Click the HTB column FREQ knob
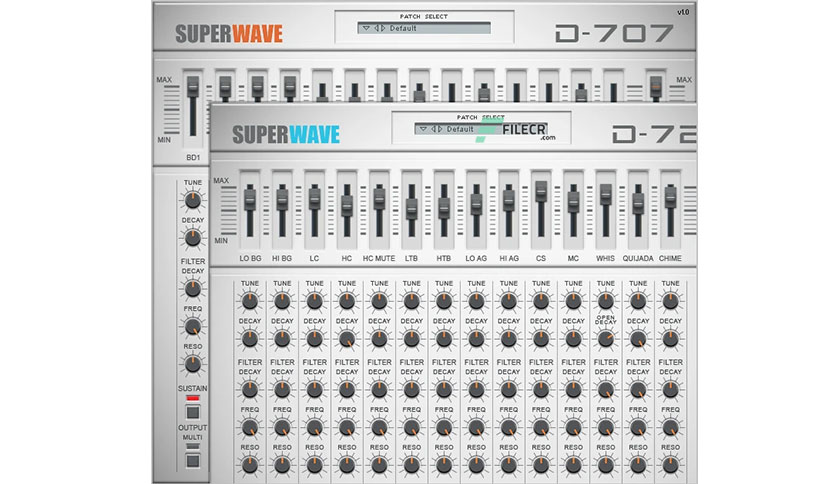 click(444, 427)
